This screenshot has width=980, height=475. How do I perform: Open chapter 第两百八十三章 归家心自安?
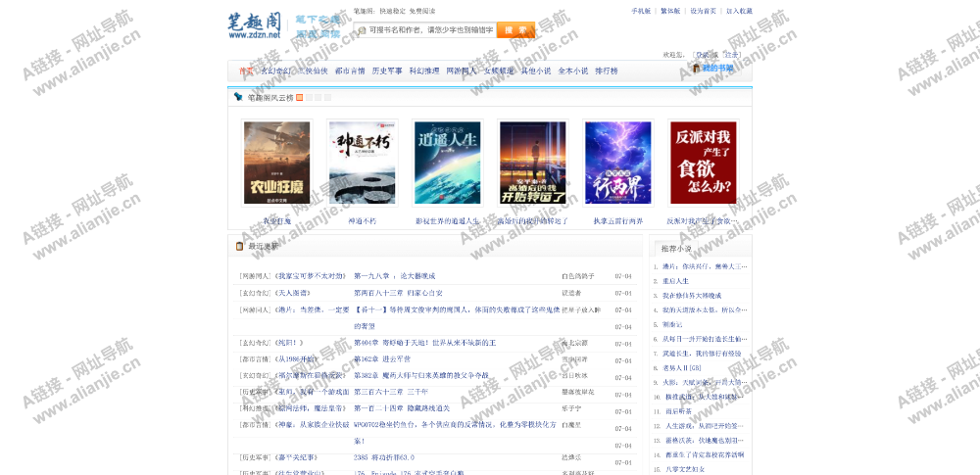pyautogui.click(x=398, y=293)
